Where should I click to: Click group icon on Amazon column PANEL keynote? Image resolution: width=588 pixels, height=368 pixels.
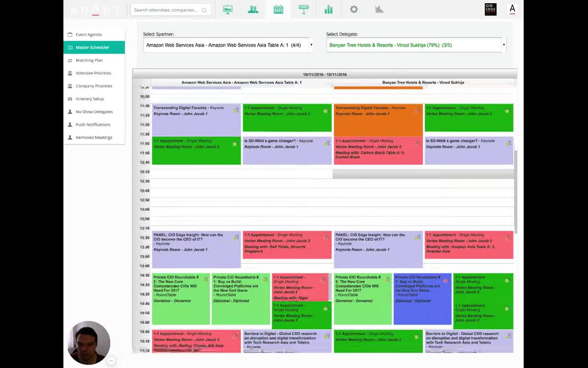(236, 237)
